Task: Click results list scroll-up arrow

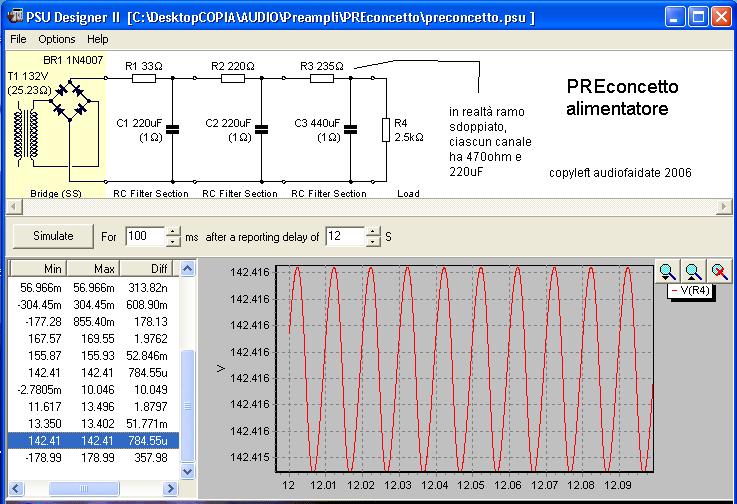Action: (x=187, y=269)
